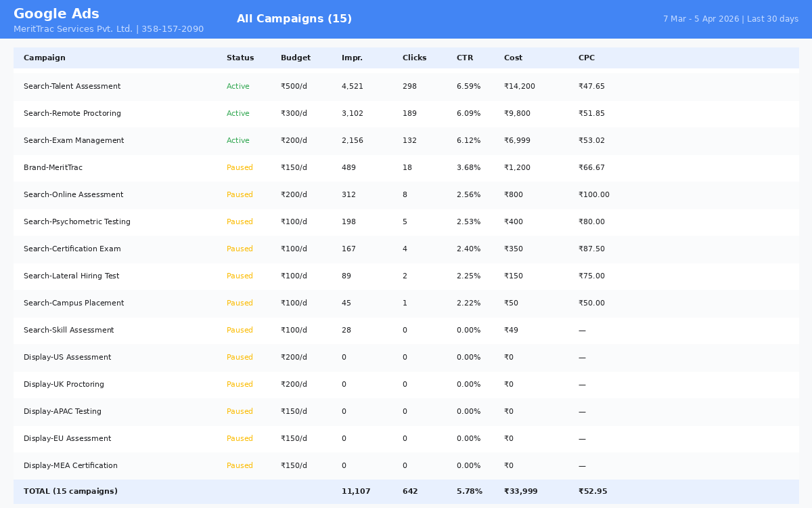Screen dimensions: 812x508
Task: Sort by CPC column header
Action: click(587, 58)
